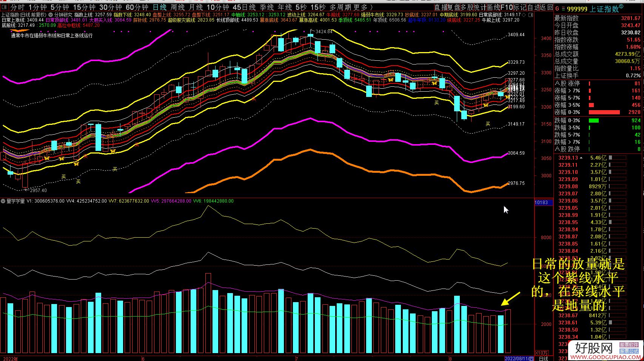The height and width of the screenshot is (361, 644).
Task: Click the 股票公式 link in site logo
Action: (629, 351)
